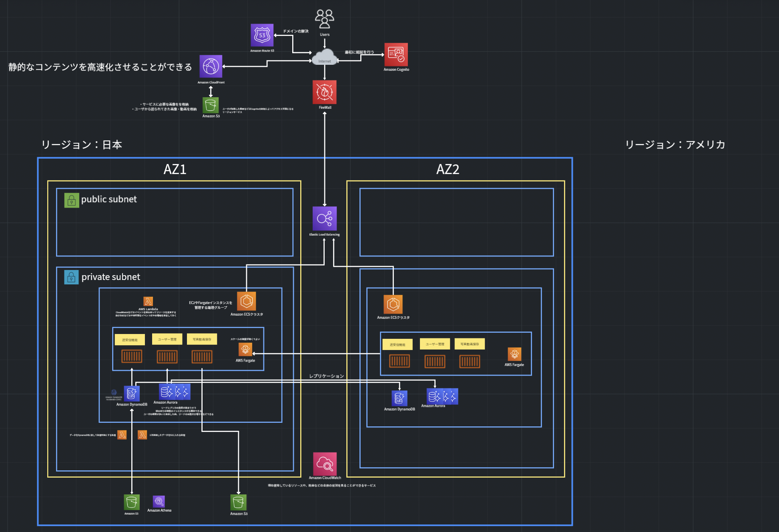The width and height of the screenshot is (779, 532).
Task: Select Amazon DynamoDB icon in AZ1
Action: coord(132,394)
